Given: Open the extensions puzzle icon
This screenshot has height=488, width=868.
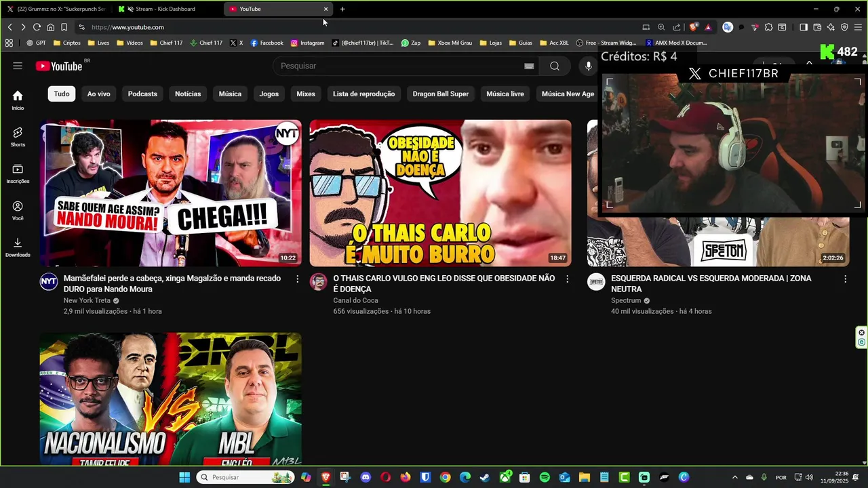Looking at the screenshot, I should (768, 27).
